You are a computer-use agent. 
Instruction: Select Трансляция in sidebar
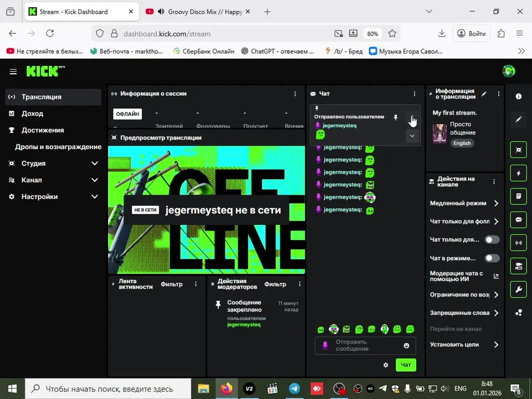tap(53, 97)
